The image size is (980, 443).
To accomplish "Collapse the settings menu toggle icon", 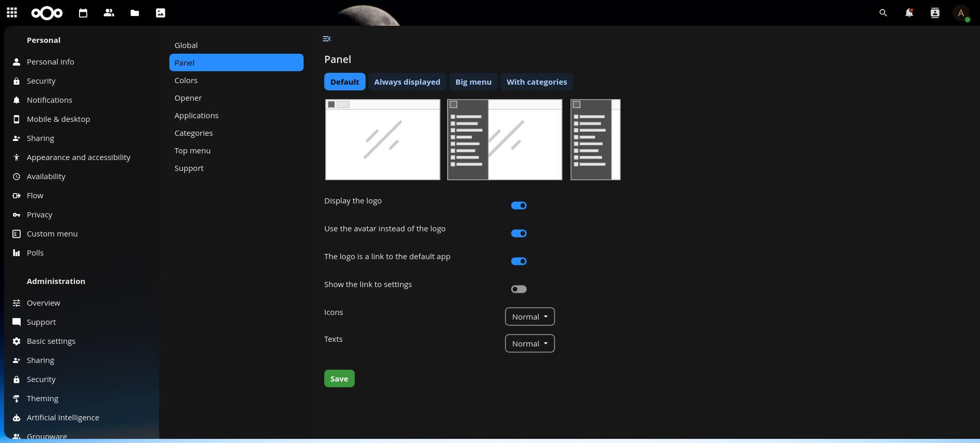I will point(326,39).
